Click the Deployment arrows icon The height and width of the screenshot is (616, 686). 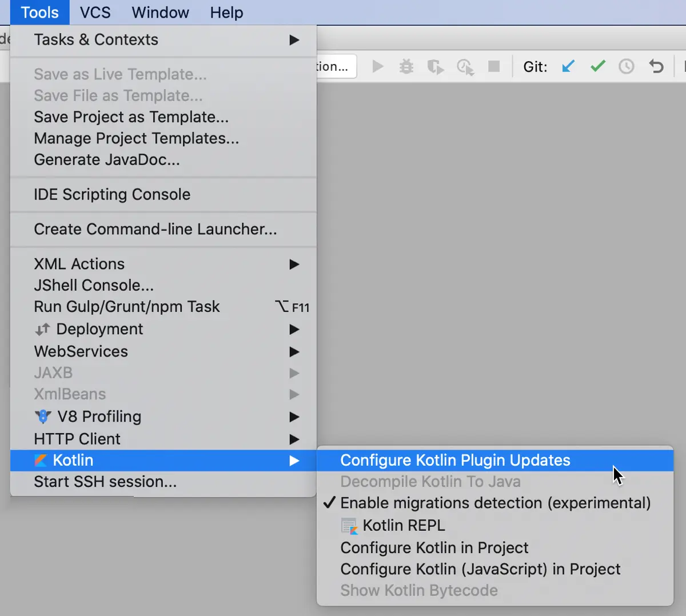pos(42,329)
